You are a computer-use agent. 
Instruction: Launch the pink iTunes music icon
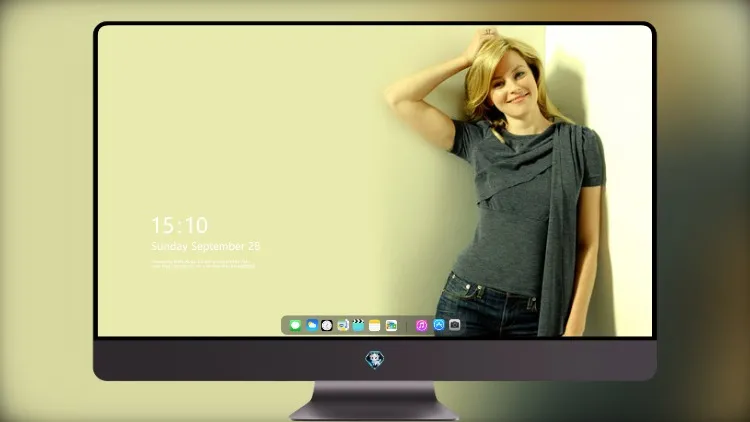coord(421,325)
